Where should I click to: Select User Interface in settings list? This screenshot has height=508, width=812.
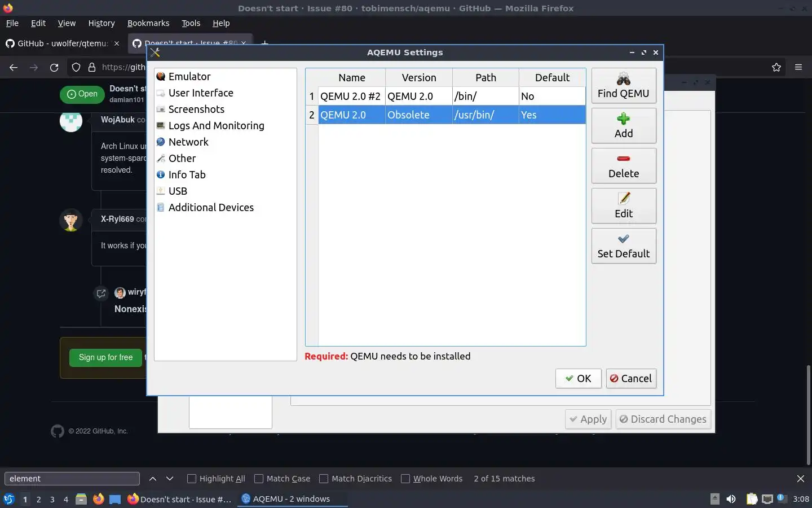[195, 93]
